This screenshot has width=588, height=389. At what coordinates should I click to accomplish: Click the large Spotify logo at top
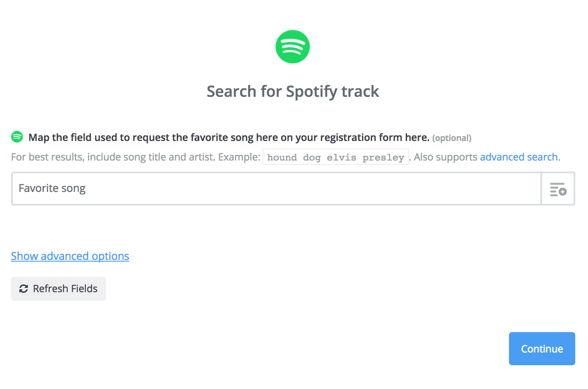pyautogui.click(x=293, y=47)
